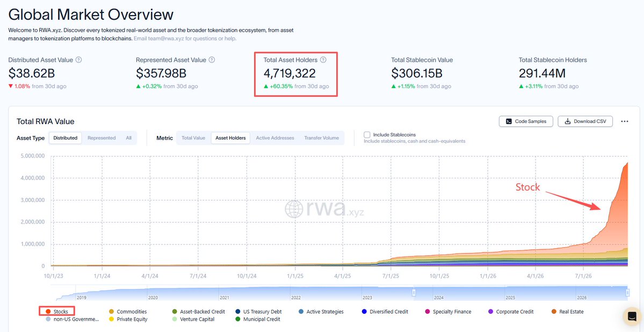
Task: Toggle the Venture Capital legend series
Action: [193, 319]
